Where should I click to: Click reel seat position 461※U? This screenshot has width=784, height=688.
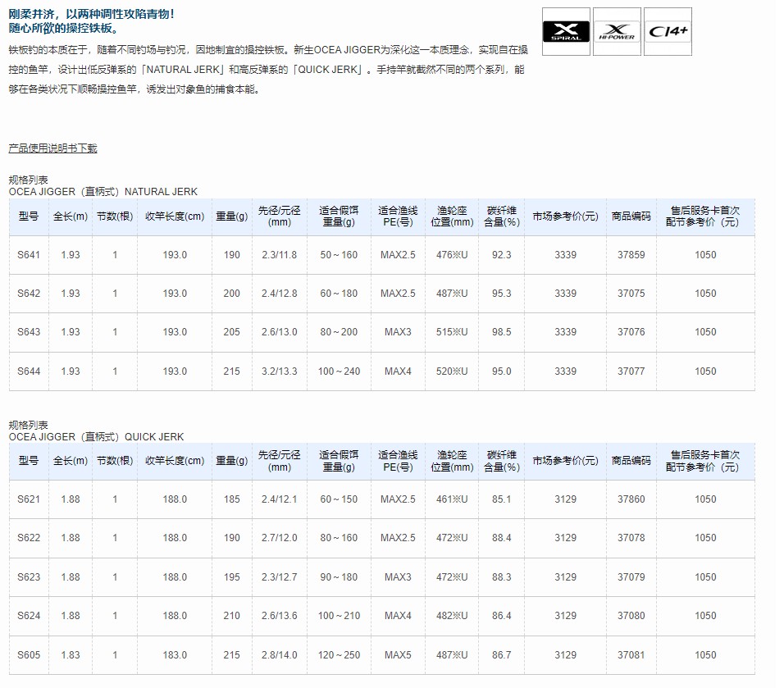coord(452,499)
